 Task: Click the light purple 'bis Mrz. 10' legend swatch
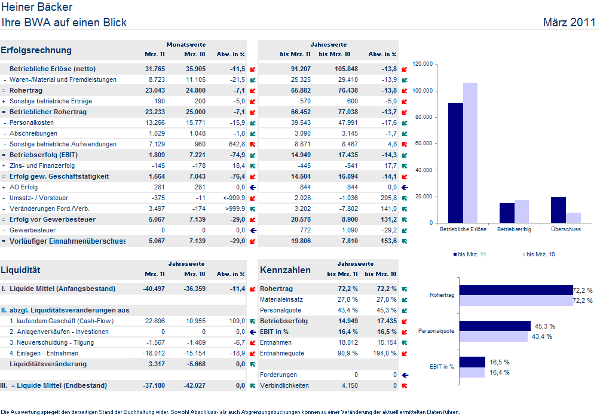(524, 254)
